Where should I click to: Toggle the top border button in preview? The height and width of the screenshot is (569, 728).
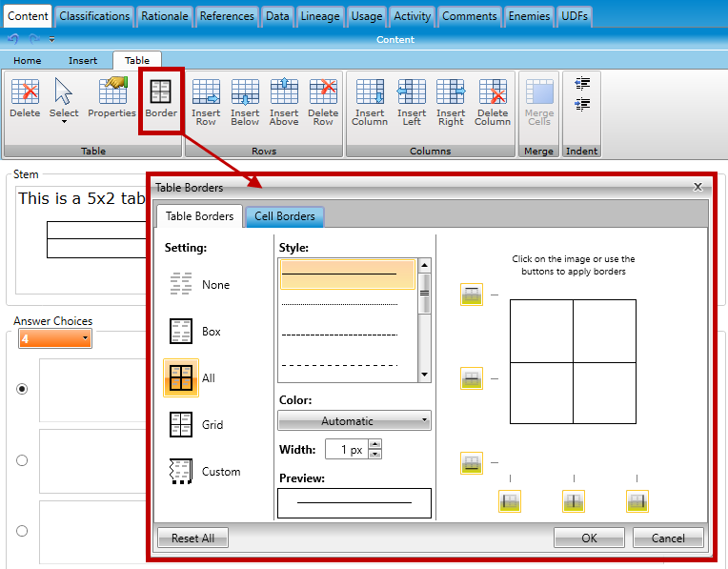point(472,295)
